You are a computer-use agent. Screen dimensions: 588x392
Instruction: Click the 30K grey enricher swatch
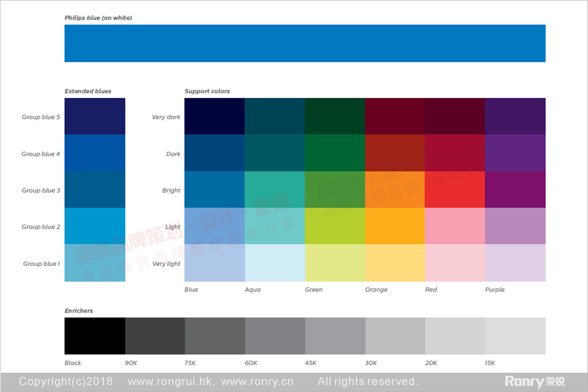395,336
